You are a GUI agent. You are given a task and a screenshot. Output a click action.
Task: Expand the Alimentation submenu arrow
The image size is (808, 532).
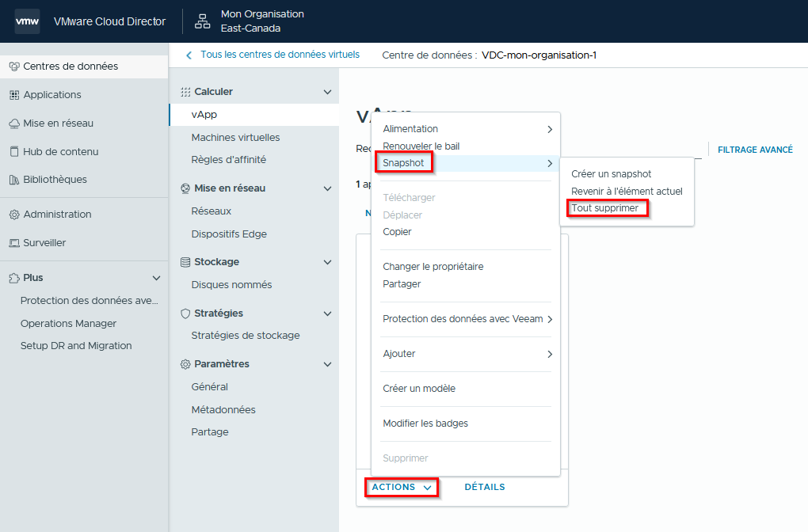point(550,129)
